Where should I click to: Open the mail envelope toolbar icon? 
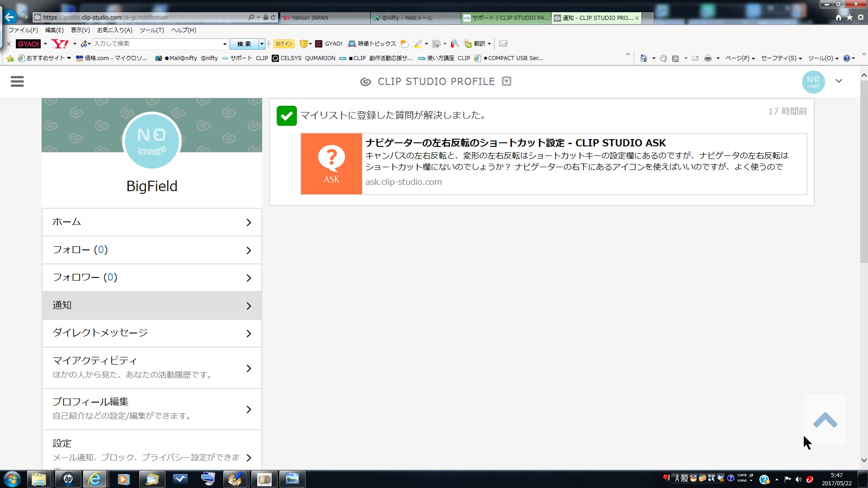tap(503, 44)
